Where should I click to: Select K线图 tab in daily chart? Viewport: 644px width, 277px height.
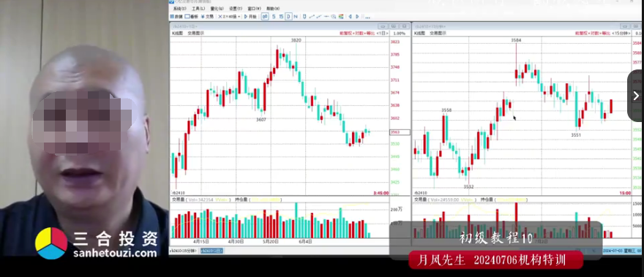(177, 33)
